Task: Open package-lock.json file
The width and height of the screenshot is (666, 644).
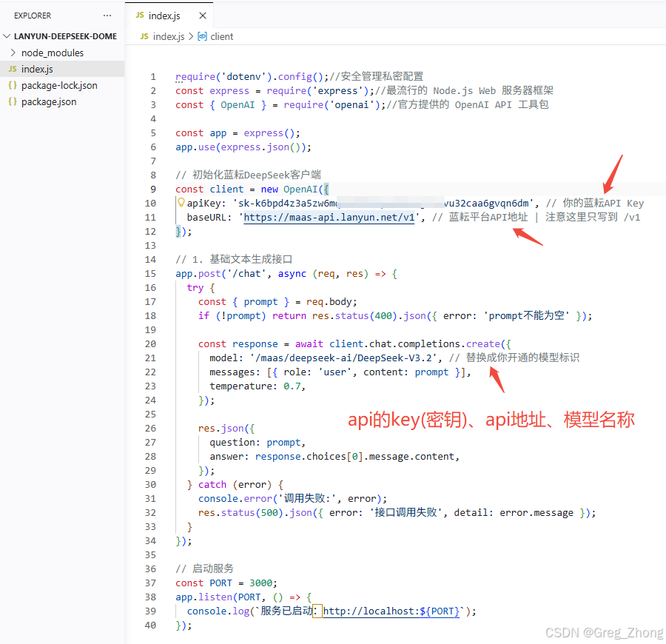Action: (x=59, y=85)
